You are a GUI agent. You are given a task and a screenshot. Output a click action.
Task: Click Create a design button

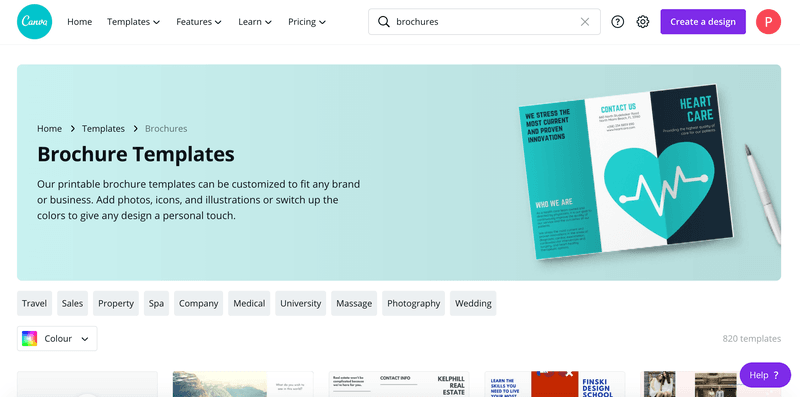pos(703,21)
